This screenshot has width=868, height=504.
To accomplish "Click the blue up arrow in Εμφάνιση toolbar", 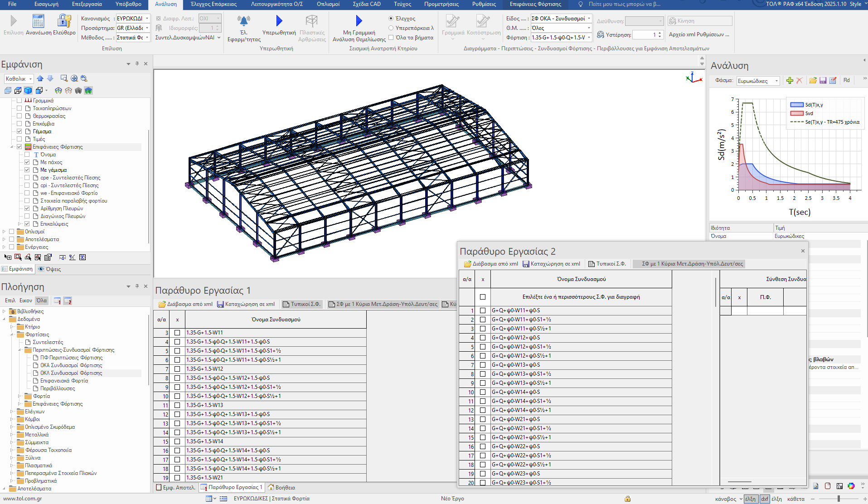I will (40, 78).
